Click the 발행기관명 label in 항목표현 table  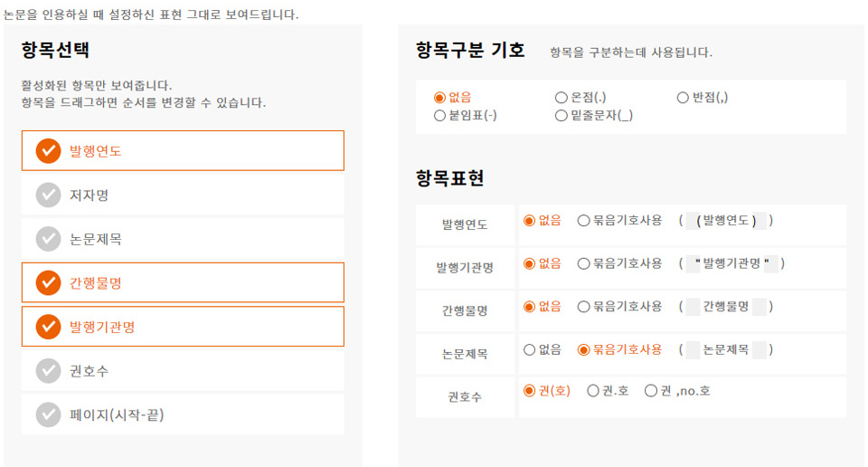click(465, 268)
